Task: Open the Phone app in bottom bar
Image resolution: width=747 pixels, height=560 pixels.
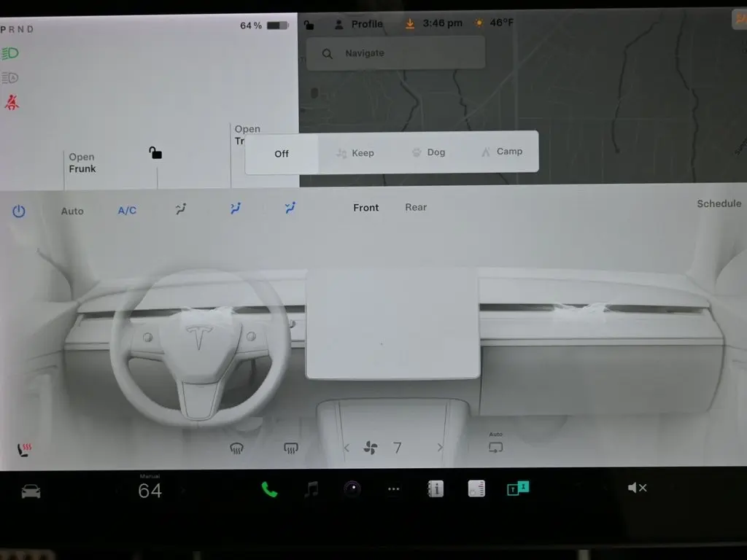Action: pyautogui.click(x=270, y=489)
